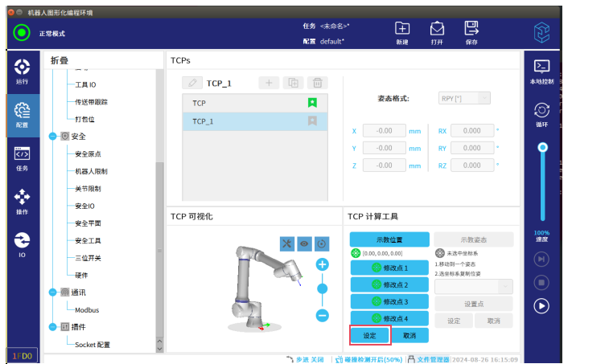Click the zoom-in plus icon in TCP visualization
Viewport: 609px width, 364px height.
pos(322,264)
